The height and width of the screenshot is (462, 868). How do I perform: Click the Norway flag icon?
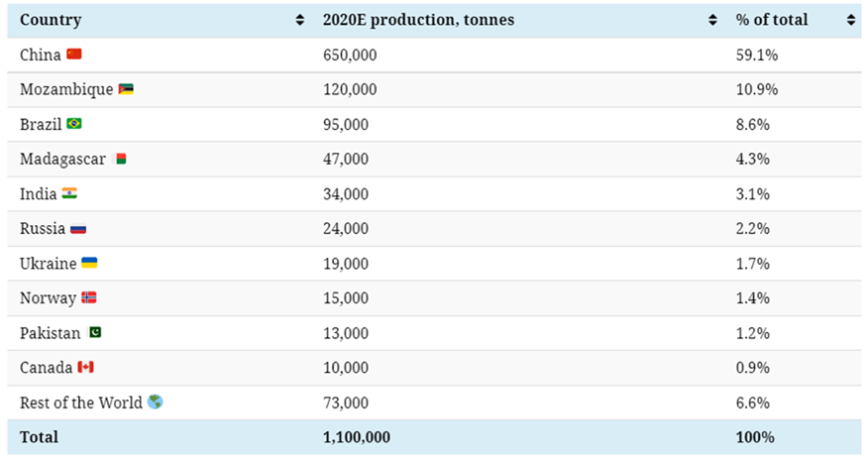89,297
